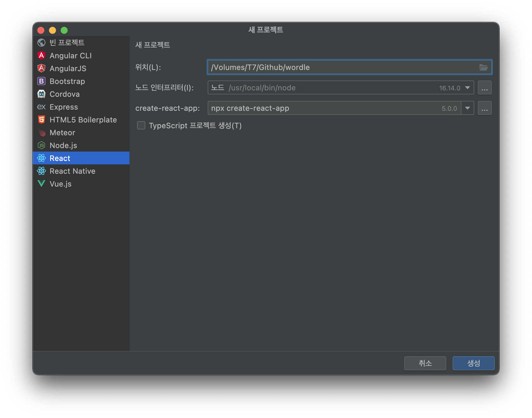Image resolution: width=532 pixels, height=418 pixels.
Task: Choose Meteor in the generator list
Action: [x=81, y=132]
